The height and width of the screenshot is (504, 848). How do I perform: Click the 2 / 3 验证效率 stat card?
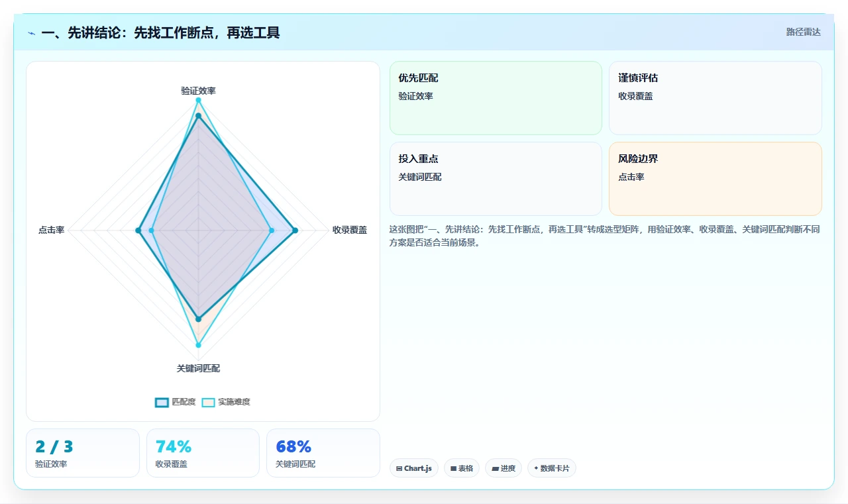click(83, 453)
